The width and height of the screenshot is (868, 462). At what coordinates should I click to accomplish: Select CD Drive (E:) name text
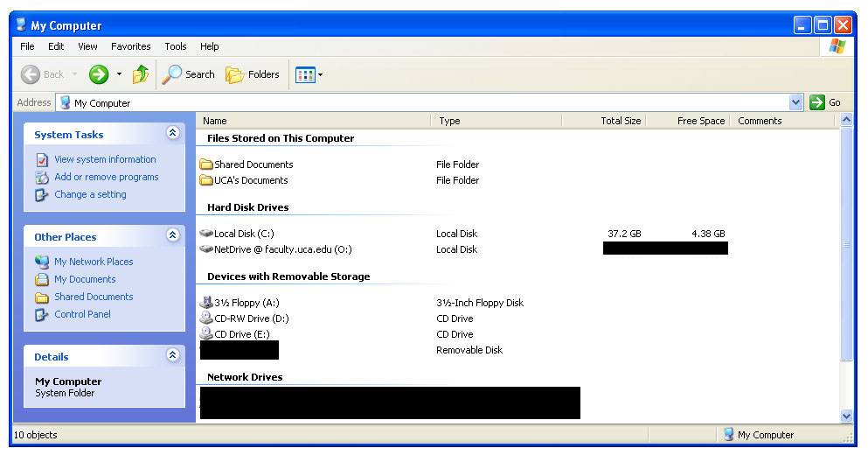pos(242,334)
